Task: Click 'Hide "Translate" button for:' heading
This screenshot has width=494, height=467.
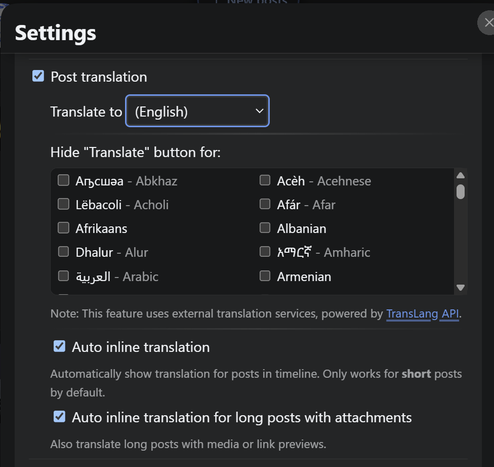Action: [x=135, y=152]
